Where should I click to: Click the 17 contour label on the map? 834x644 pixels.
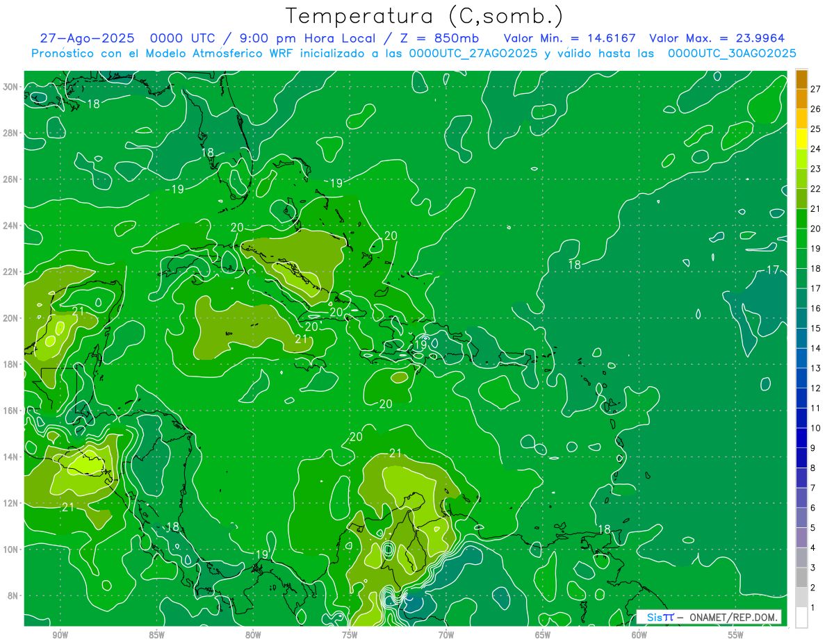(x=772, y=270)
